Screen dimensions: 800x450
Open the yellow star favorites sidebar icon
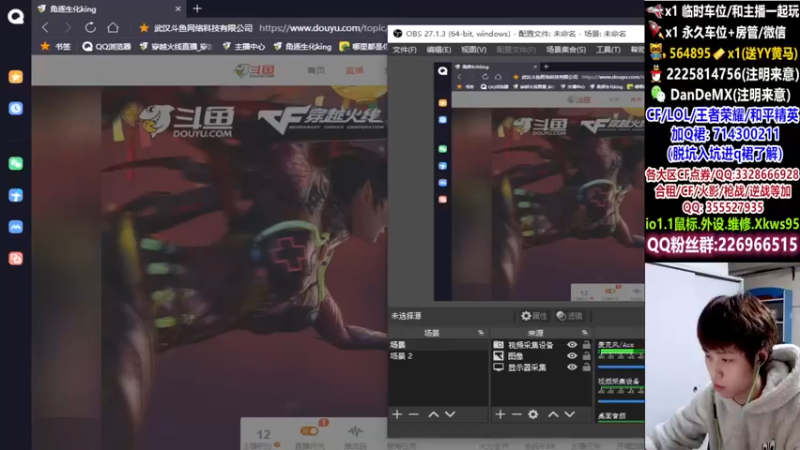click(16, 77)
